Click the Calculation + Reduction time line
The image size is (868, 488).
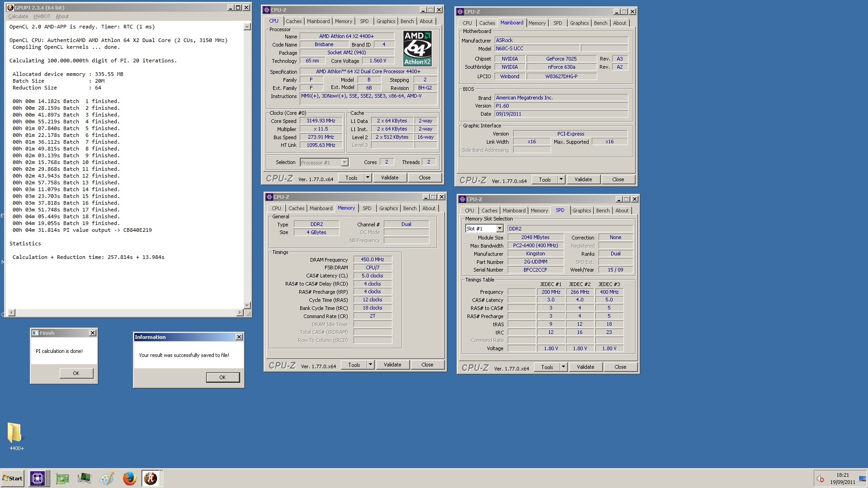(88, 257)
